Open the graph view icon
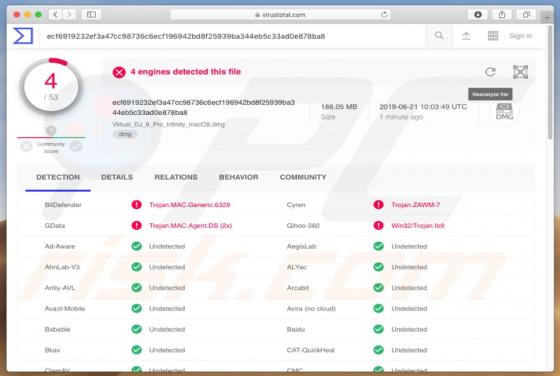Screen dimensions: 560x376 click(x=520, y=72)
